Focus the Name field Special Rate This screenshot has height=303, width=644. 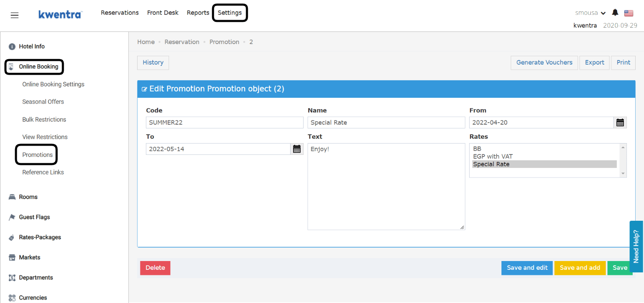tap(386, 123)
